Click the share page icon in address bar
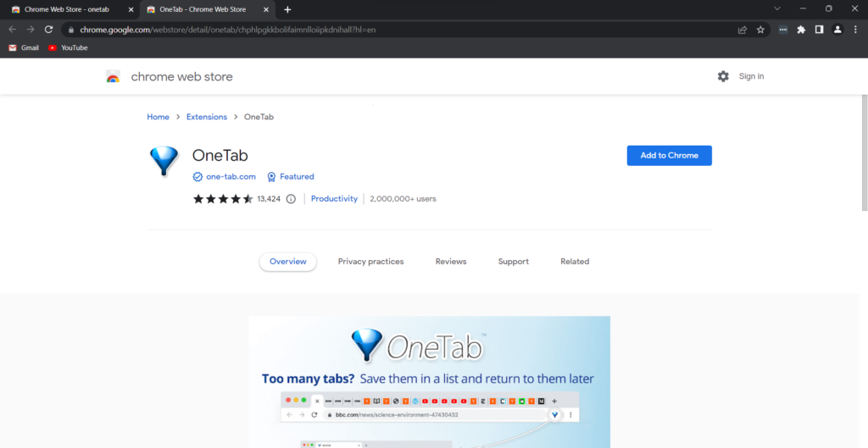Image resolution: width=868 pixels, height=448 pixels. [x=743, y=30]
